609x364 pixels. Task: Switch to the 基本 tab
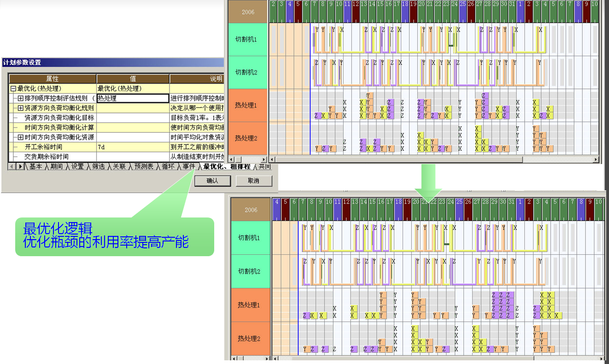click(35, 167)
